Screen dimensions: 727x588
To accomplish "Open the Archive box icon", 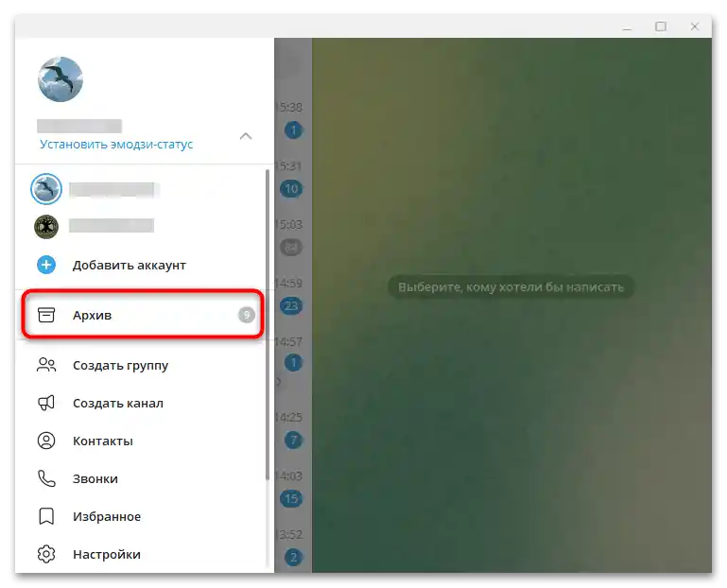I will pyautogui.click(x=46, y=315).
